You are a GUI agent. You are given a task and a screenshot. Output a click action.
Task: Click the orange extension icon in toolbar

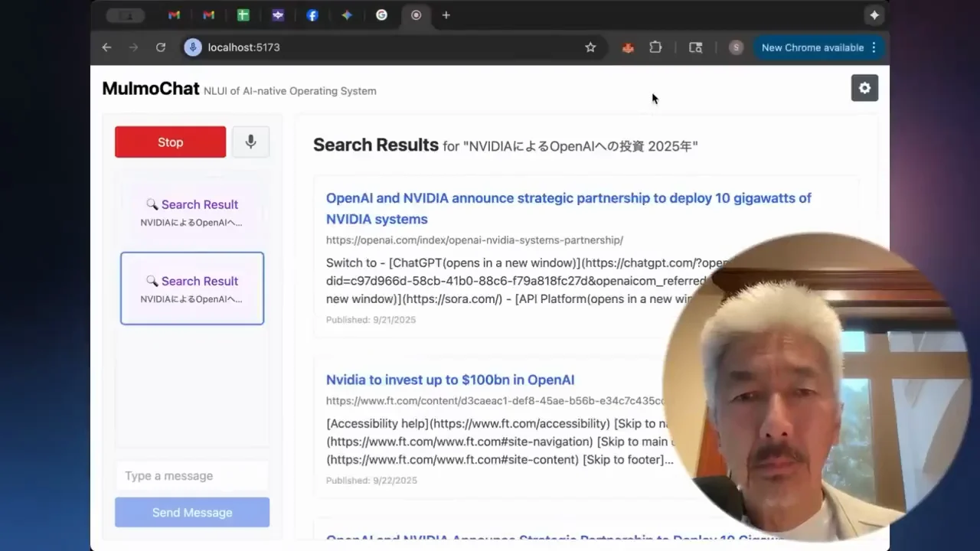point(628,47)
